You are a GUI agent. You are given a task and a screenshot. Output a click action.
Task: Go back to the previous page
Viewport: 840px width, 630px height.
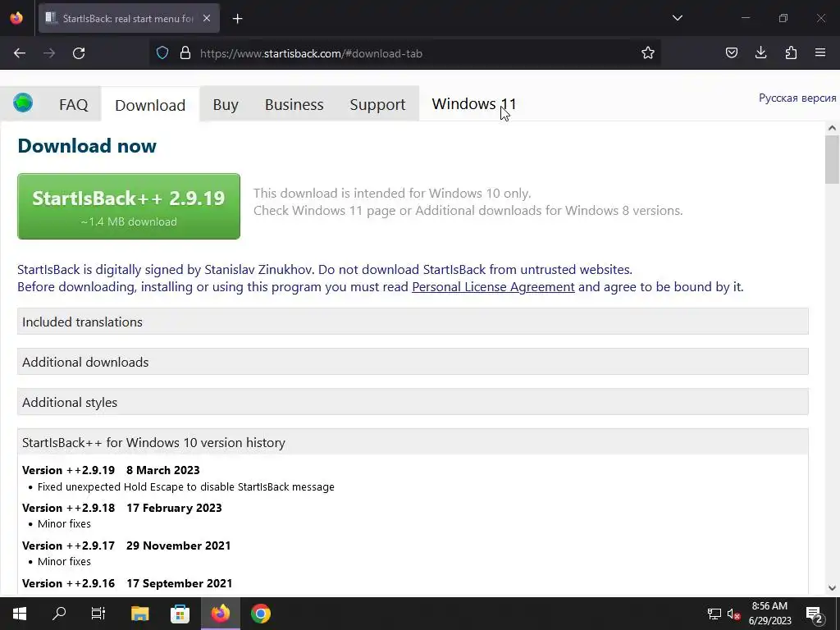[x=20, y=53]
